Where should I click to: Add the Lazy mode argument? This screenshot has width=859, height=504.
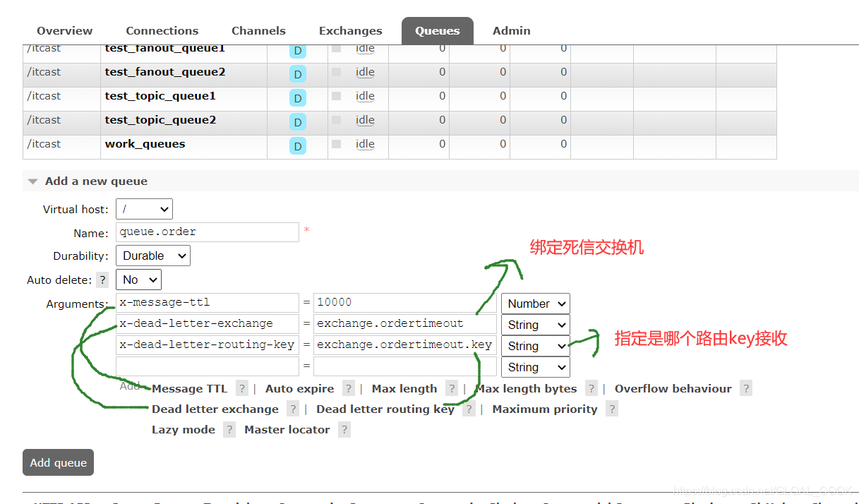184,430
